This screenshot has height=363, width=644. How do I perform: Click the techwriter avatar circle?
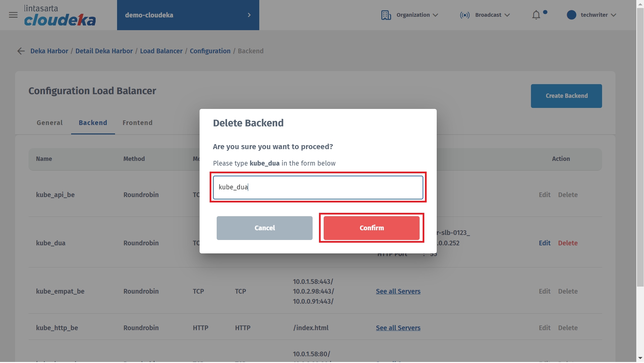coord(572,15)
